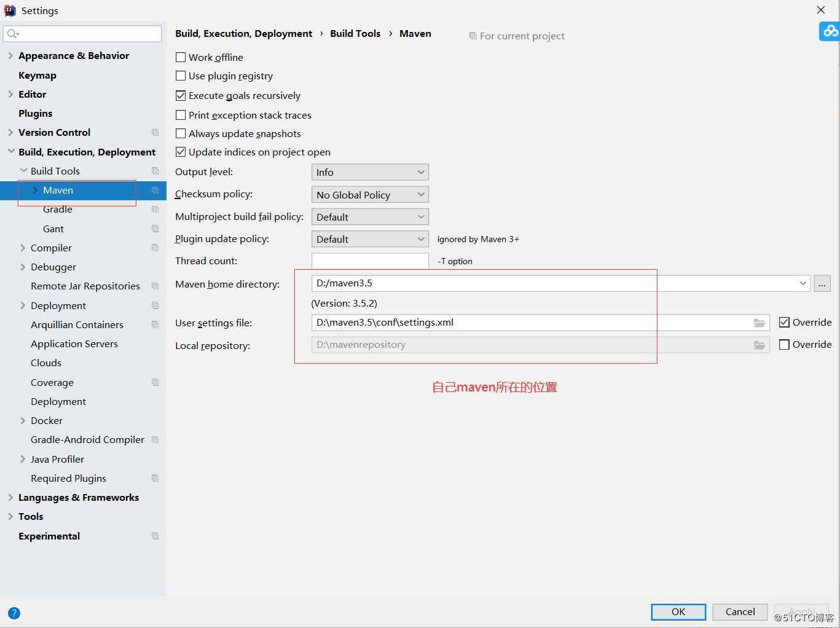Expand the Editor section arrow
840x628 pixels.
(10, 94)
